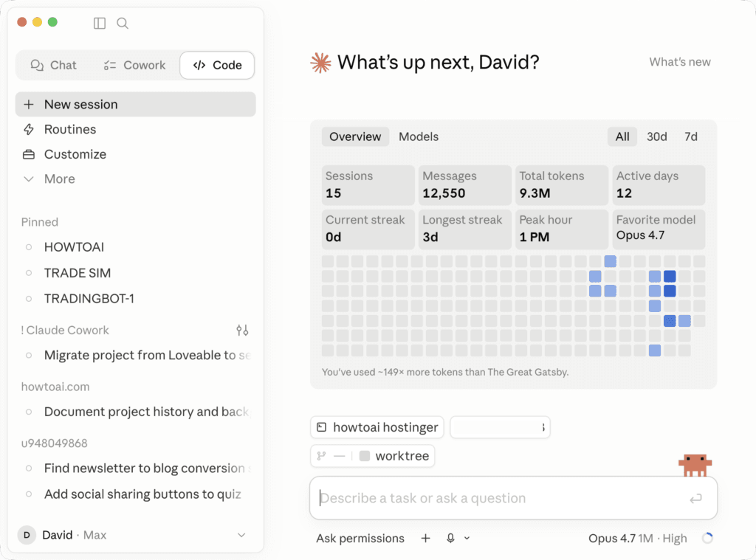Open Routines
The height and width of the screenshot is (560, 756).
(x=136, y=129)
